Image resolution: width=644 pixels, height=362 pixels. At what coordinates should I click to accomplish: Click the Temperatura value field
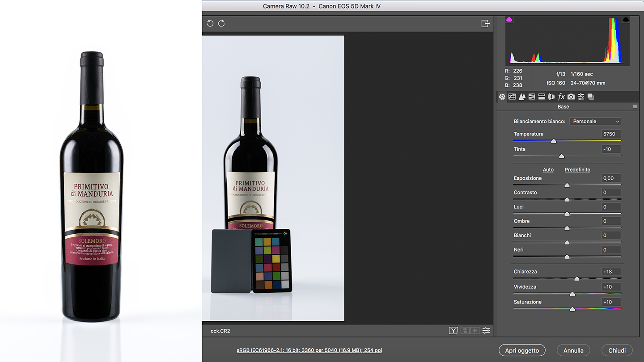pos(611,134)
